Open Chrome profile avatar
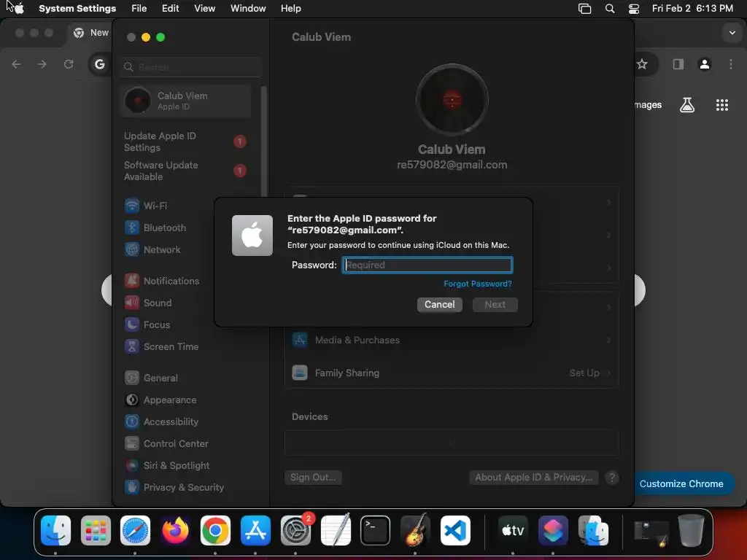 click(705, 64)
